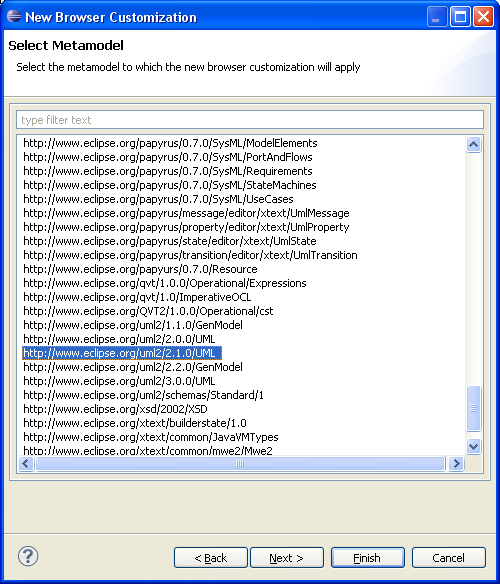Select the uml2/2.0.0/UML entry
The image size is (500, 584).
(119, 339)
